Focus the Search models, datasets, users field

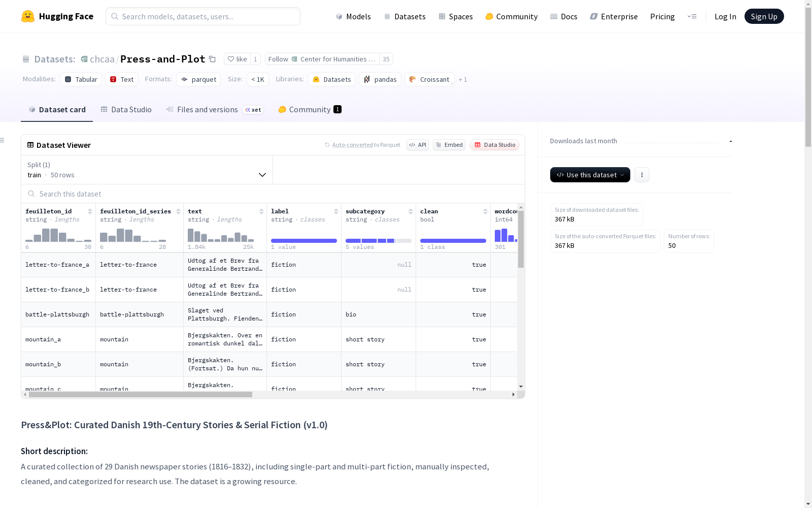click(x=203, y=16)
